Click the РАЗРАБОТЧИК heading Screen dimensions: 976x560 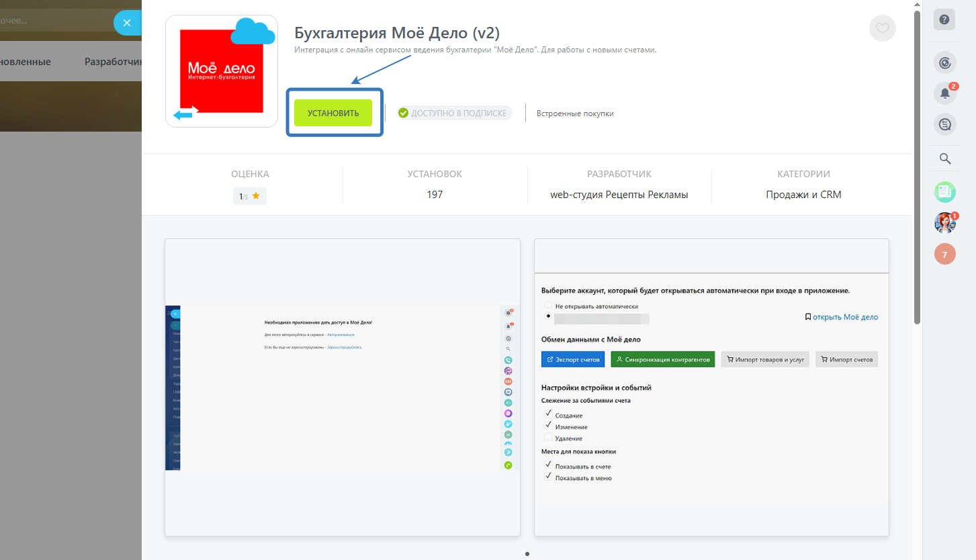point(619,174)
